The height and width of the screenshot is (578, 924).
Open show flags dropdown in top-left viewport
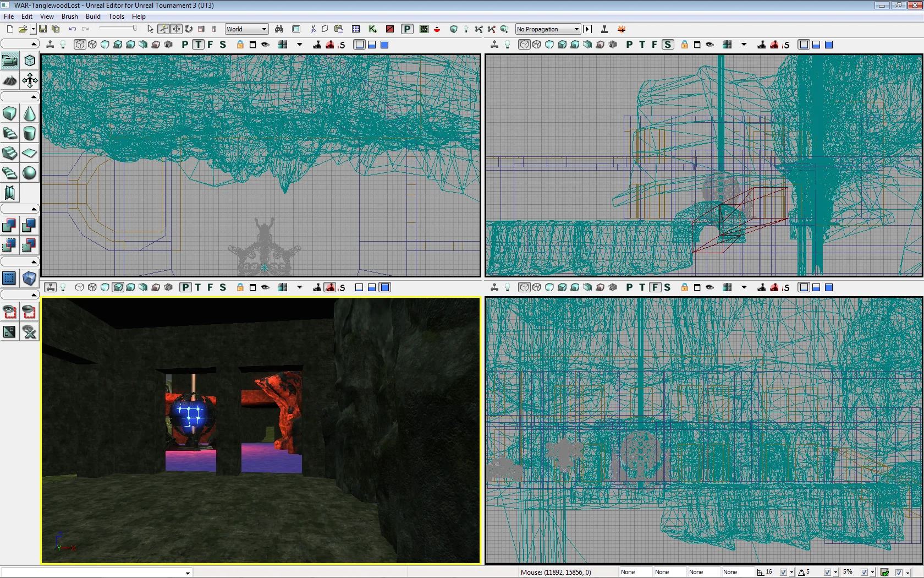[x=300, y=45]
